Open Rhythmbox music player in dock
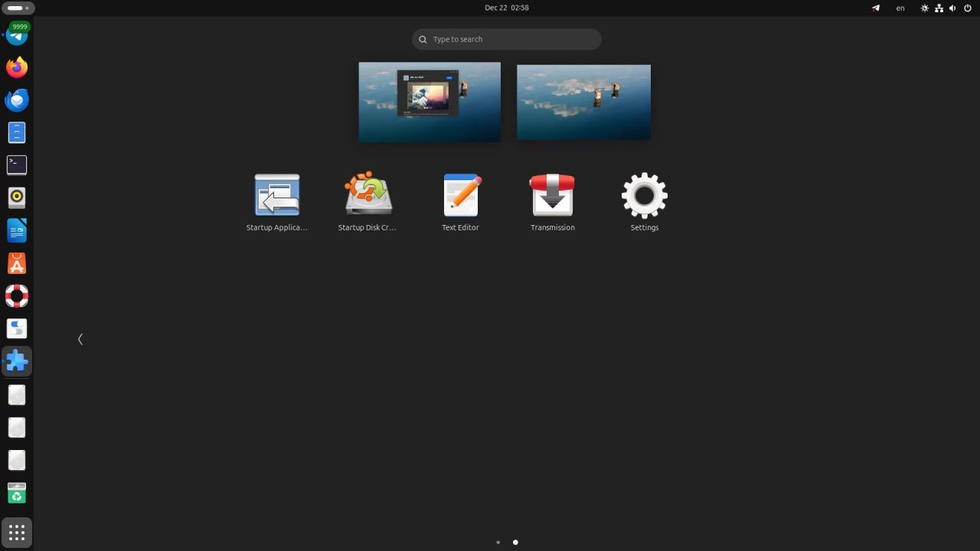The width and height of the screenshot is (980, 551). (x=17, y=197)
